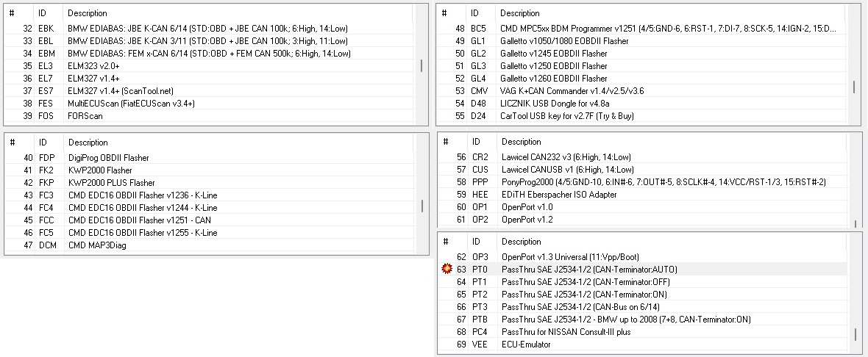Click the ID column header in top-right list
The height and width of the screenshot is (357, 868).
click(475, 13)
